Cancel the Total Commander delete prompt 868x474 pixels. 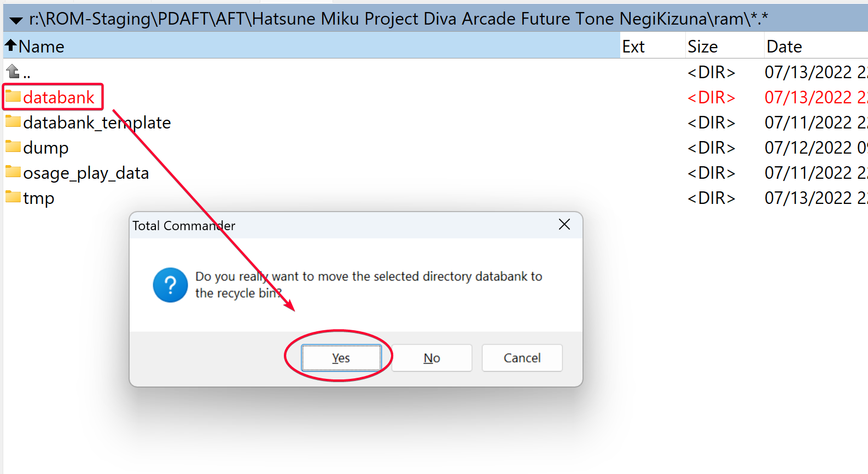point(522,358)
